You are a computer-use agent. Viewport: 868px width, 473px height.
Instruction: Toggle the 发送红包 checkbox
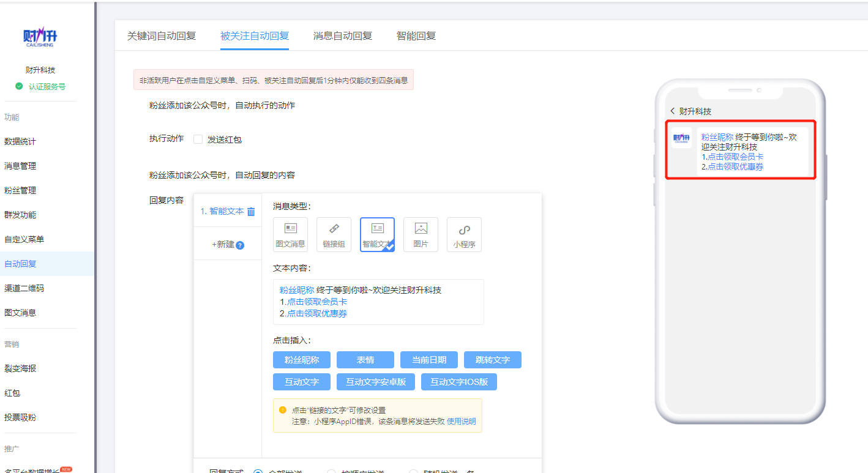point(198,139)
